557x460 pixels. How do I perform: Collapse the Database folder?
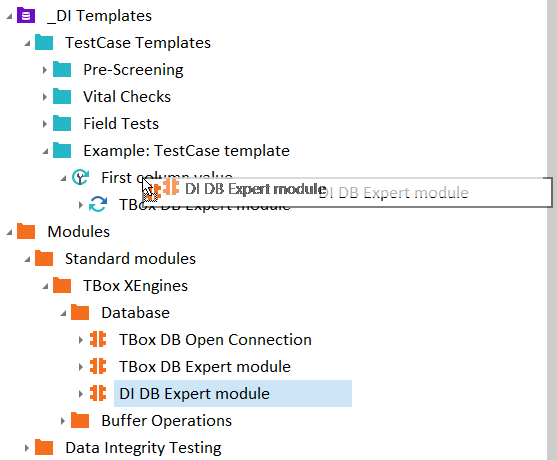pyautogui.click(x=63, y=313)
